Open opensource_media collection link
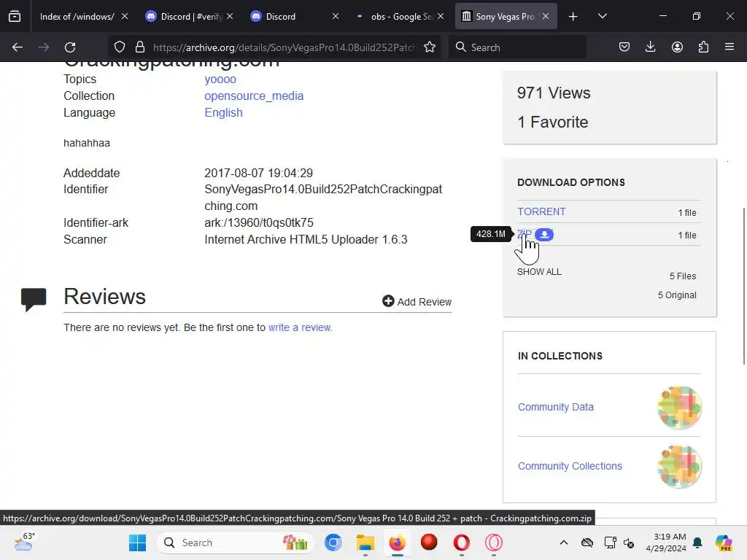Image resolution: width=747 pixels, height=560 pixels. click(x=254, y=96)
